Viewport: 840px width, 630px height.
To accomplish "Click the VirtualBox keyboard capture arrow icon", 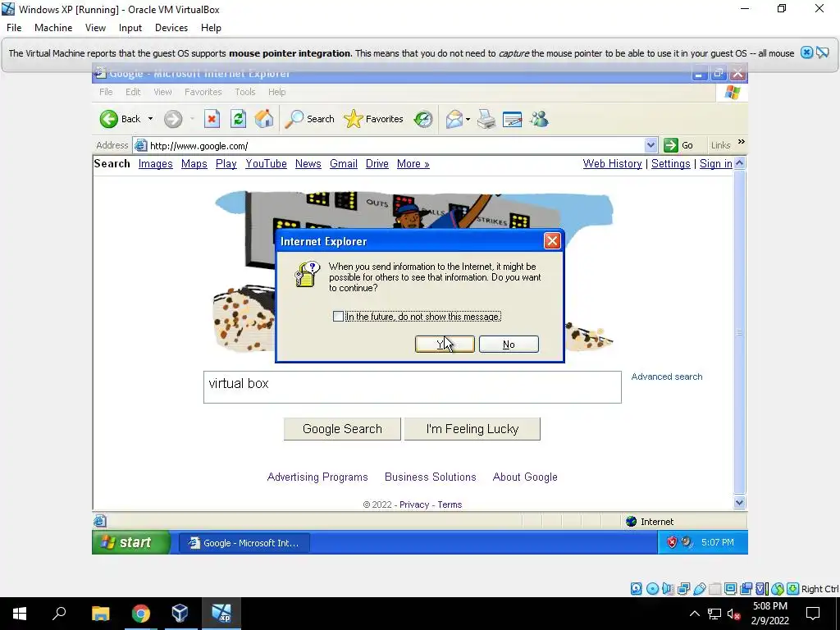I will point(793,589).
